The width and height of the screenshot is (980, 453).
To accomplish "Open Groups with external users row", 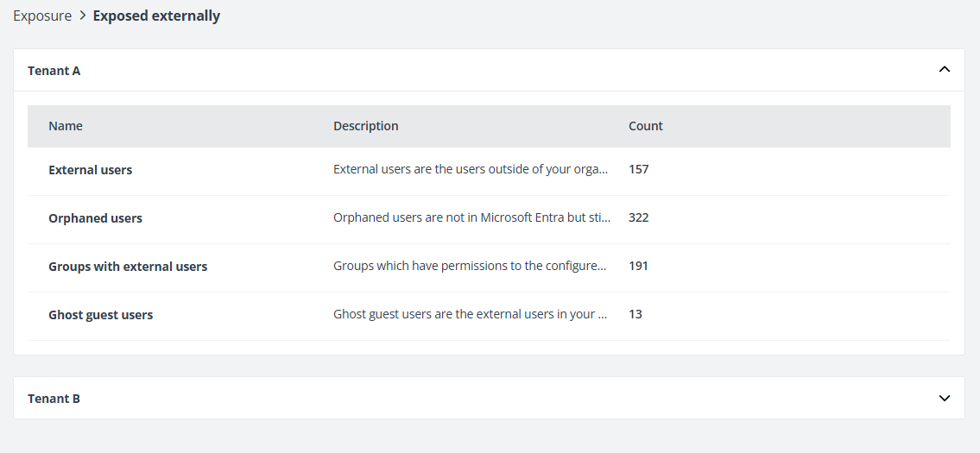I will pos(489,267).
